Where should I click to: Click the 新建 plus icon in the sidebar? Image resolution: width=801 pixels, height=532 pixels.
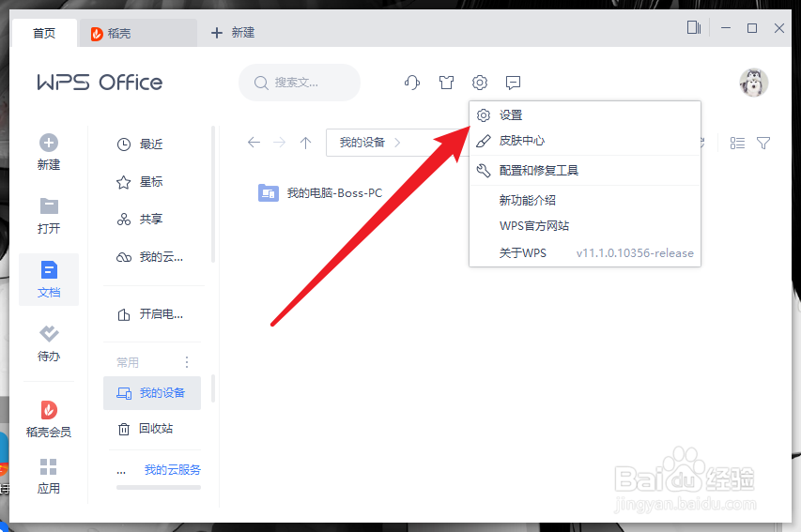[x=49, y=143]
